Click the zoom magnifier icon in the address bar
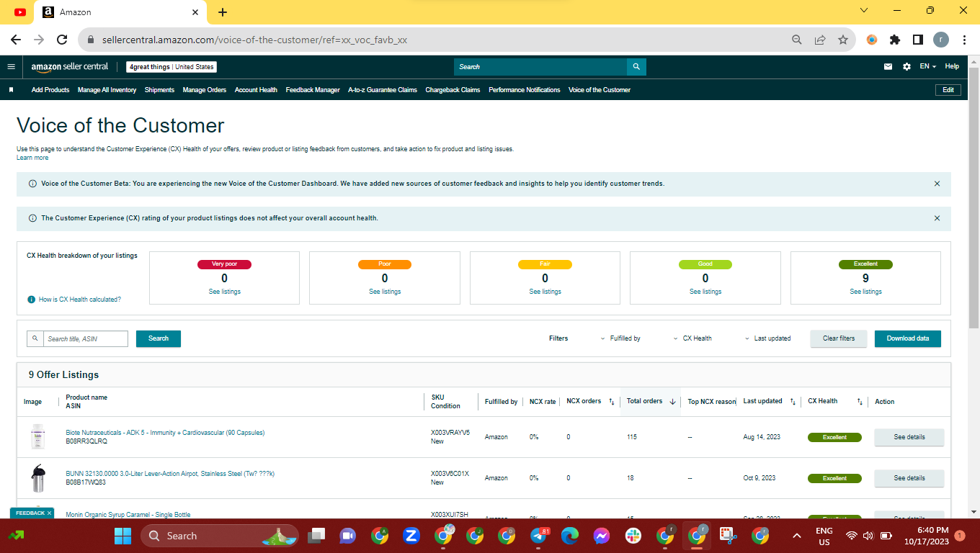Screen dimensions: 980x553 797,40
